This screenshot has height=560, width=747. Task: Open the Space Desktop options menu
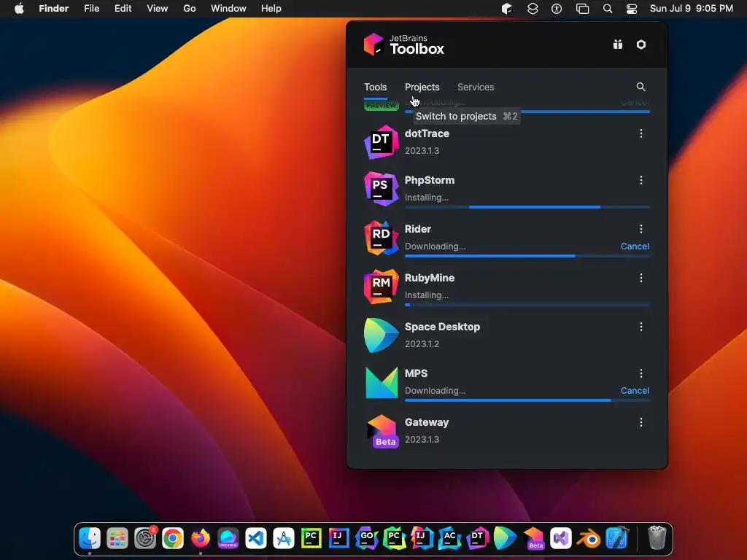(x=641, y=327)
